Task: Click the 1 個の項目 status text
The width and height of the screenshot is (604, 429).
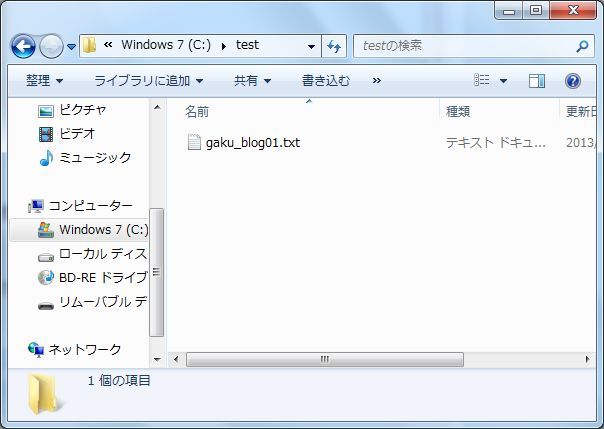Action: tap(119, 381)
